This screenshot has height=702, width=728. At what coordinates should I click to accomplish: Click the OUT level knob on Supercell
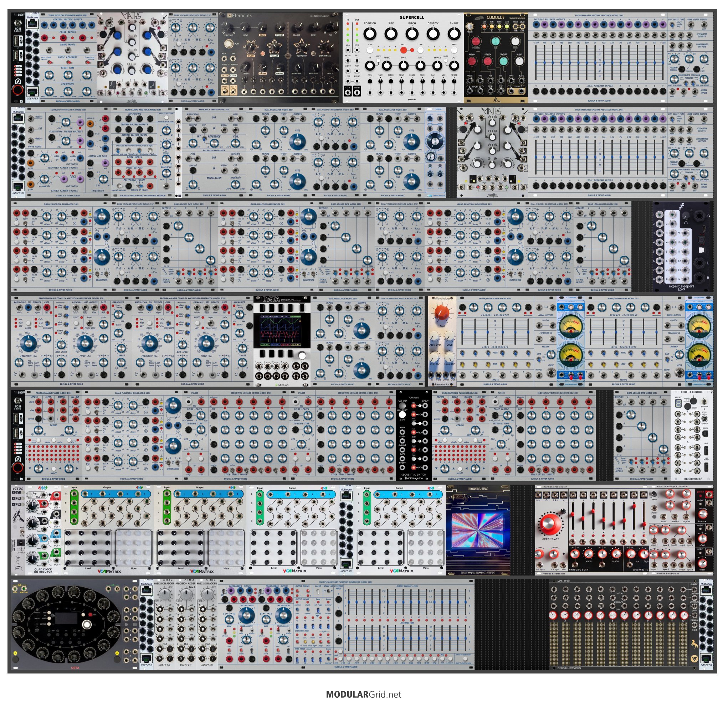(454, 66)
